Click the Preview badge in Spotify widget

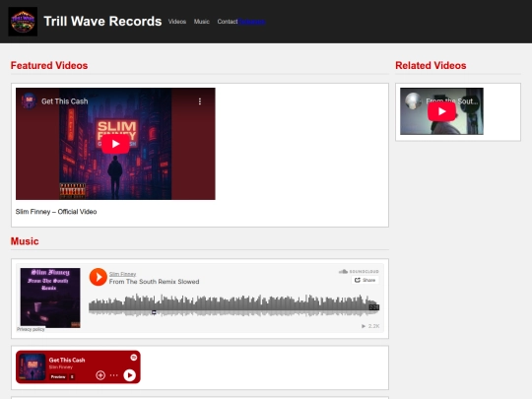pos(58,377)
